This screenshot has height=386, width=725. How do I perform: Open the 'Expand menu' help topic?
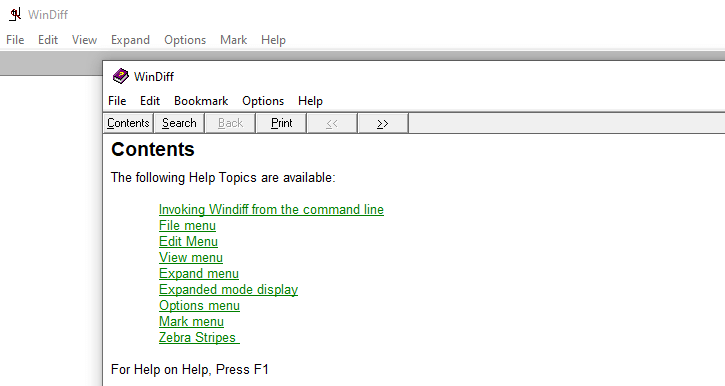pos(199,274)
